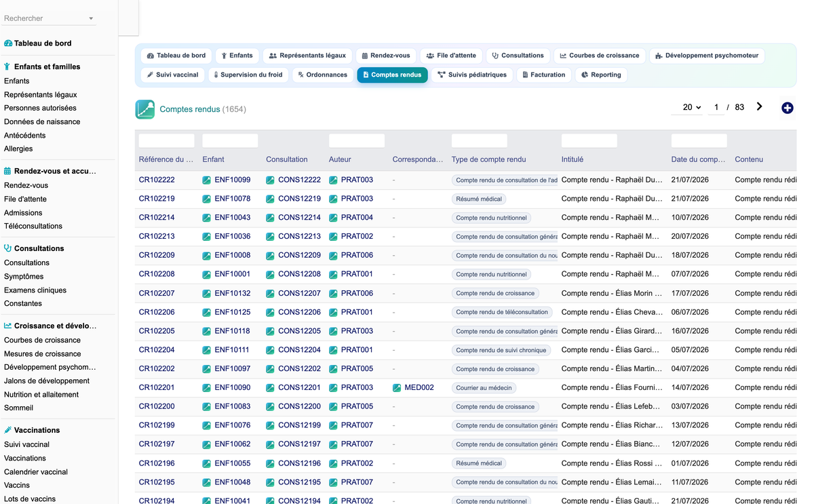The height and width of the screenshot is (504, 814).
Task: Click Vaccinations syringe sidebar icon
Action: [x=7, y=430]
